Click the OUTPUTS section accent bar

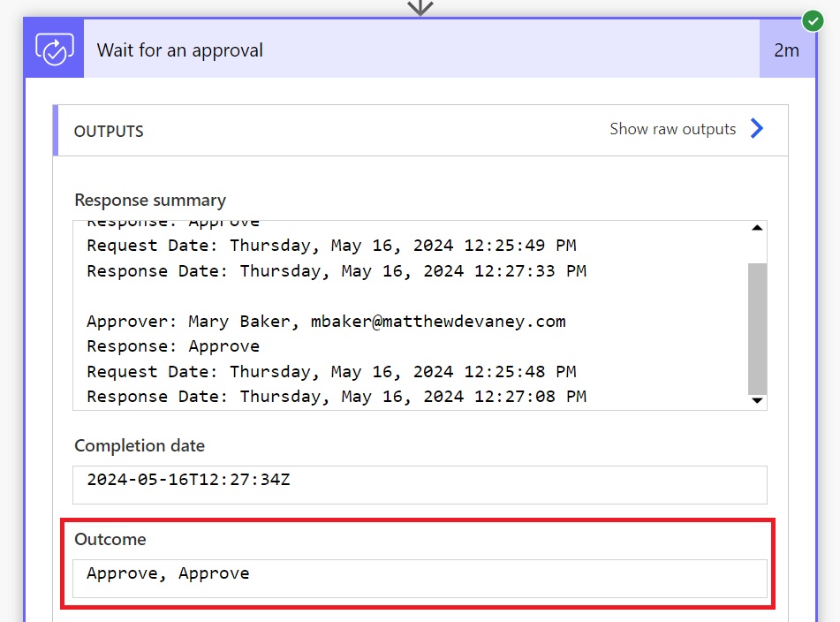57,130
